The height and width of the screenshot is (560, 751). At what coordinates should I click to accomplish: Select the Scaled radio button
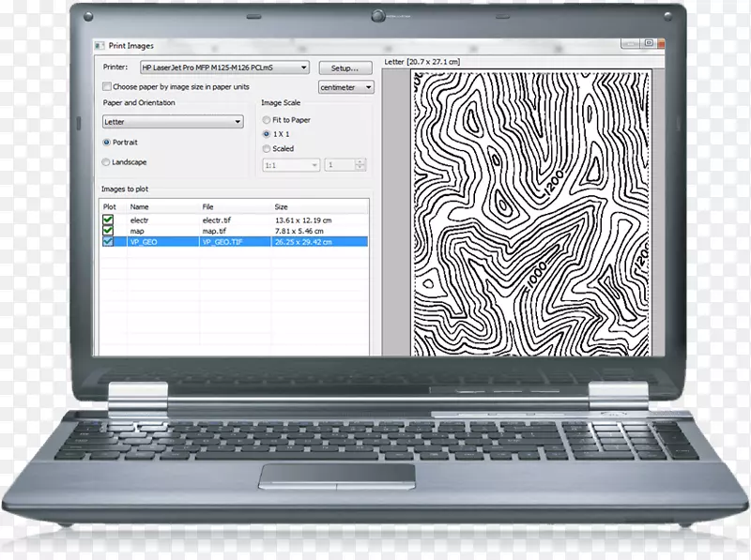point(267,148)
